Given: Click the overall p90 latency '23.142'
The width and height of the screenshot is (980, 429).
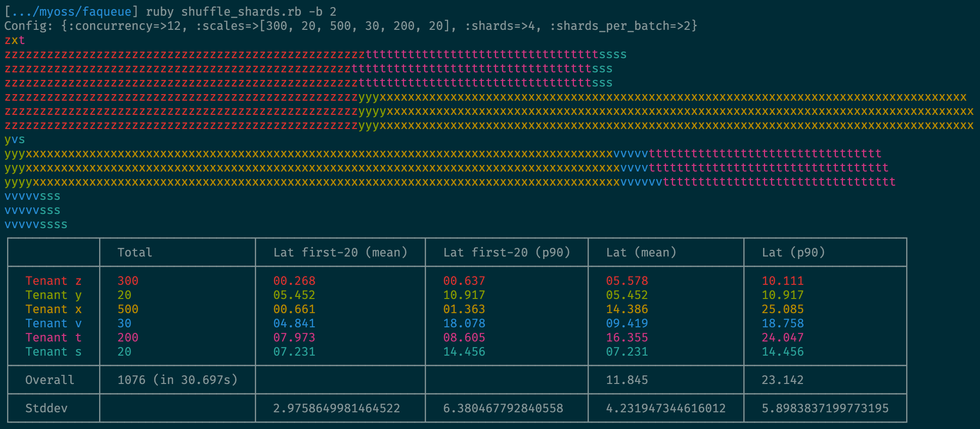Looking at the screenshot, I should pyautogui.click(x=783, y=380).
